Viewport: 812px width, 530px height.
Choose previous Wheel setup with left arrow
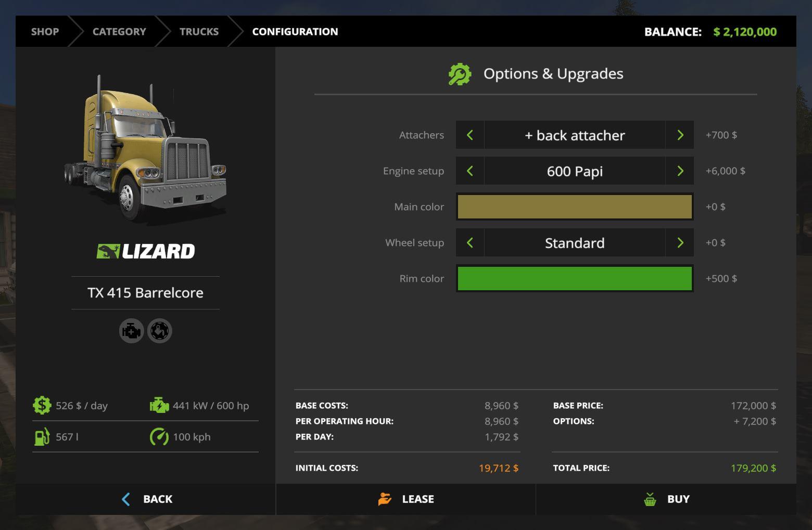click(470, 243)
